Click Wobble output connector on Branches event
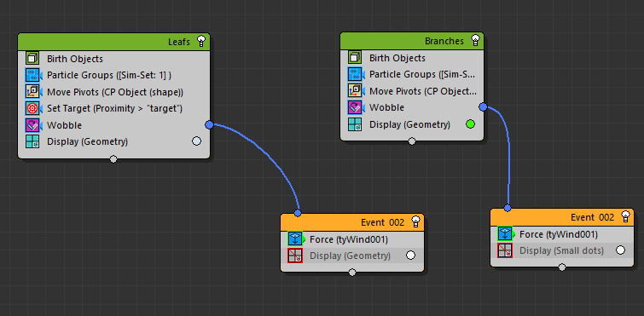 pos(483,107)
